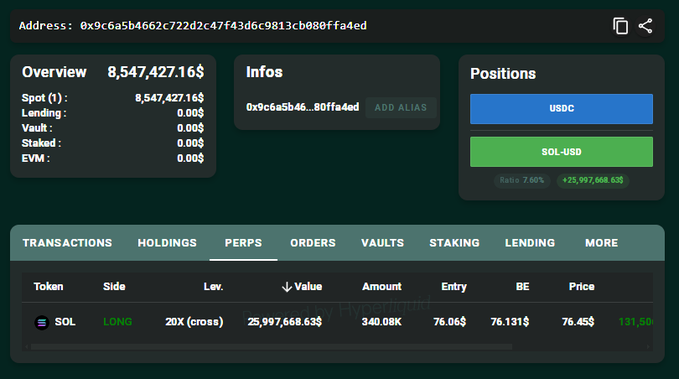Click the Spot (1) row label
This screenshot has width=679, height=379.
click(x=45, y=98)
